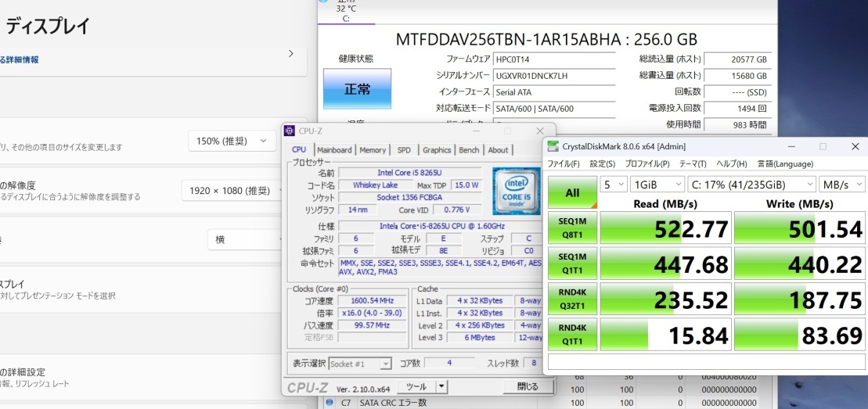
Task: Click the code name field Whiskey Lake
Action: [375, 185]
